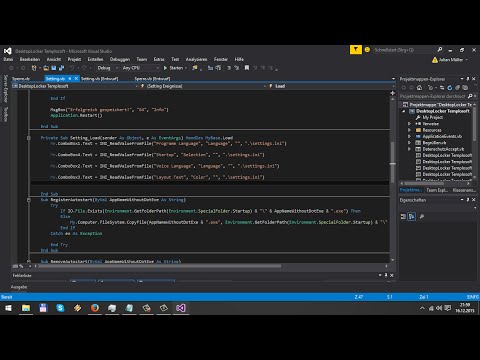This screenshot has width=480, height=360.
Task: Click the categorized icon in Eigenschaften
Action: point(403,217)
